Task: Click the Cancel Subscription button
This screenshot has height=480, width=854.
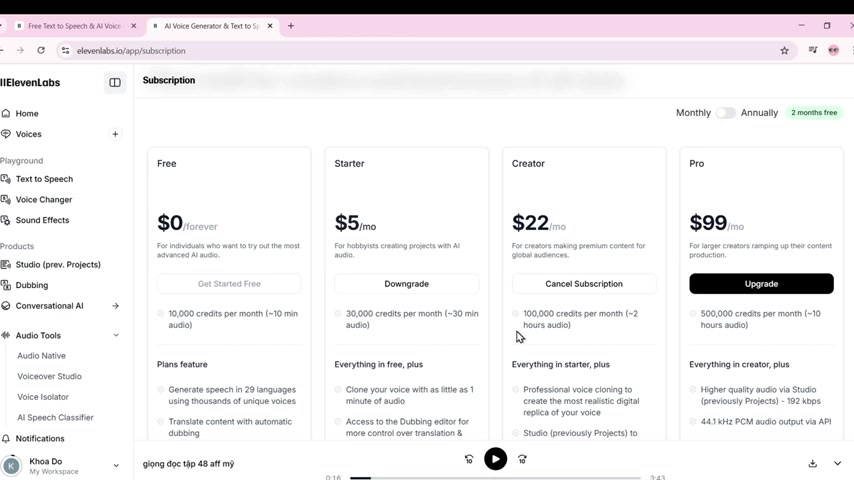Action: pyautogui.click(x=584, y=284)
